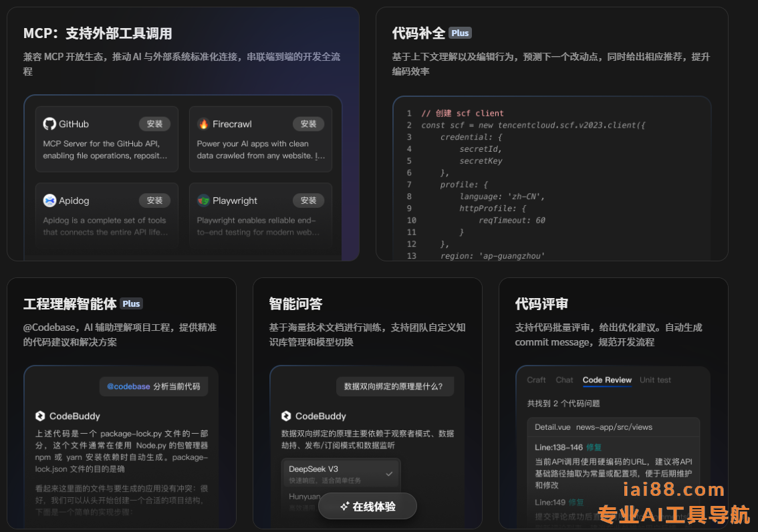Click the 'Detail.vue news-app/src/views' file row

click(613, 427)
